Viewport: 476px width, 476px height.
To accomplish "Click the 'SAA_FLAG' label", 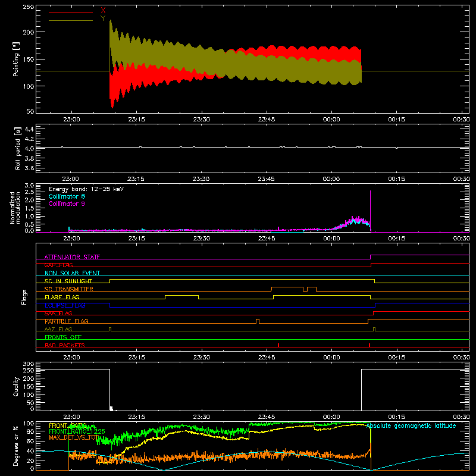I will [x=58, y=314].
